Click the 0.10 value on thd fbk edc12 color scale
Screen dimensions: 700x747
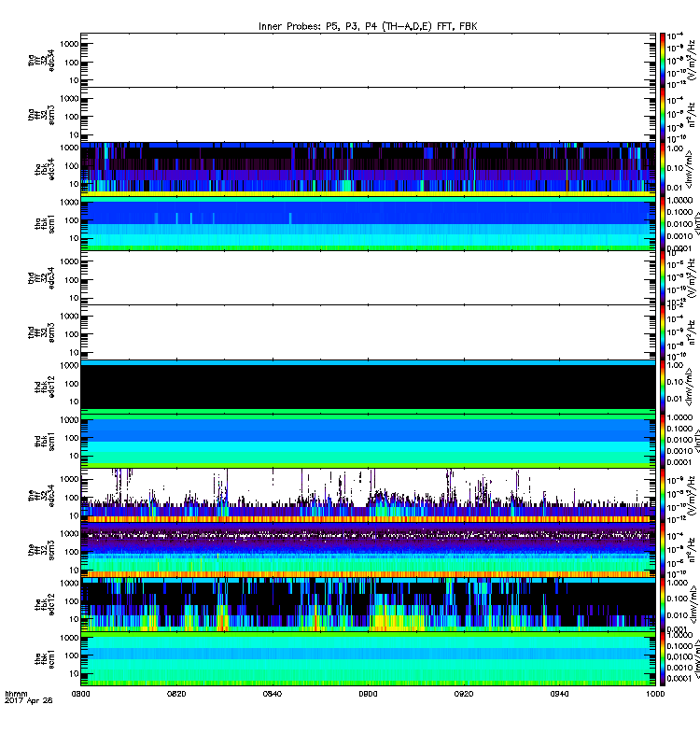coord(675,382)
